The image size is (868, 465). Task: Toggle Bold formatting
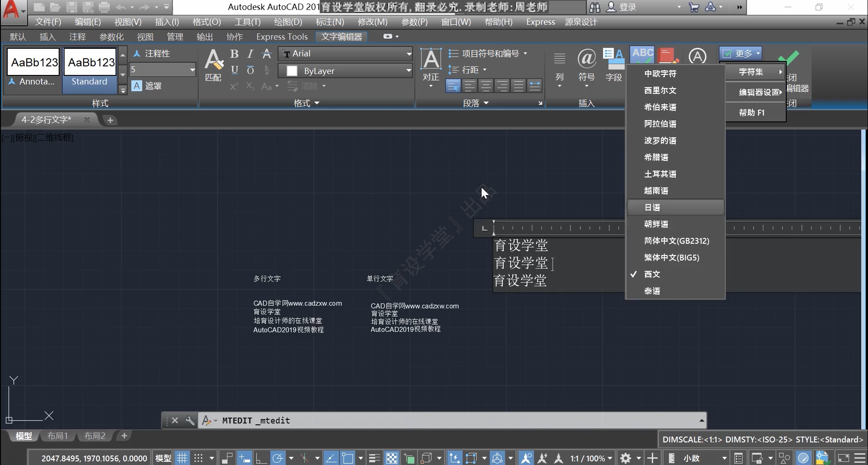point(234,54)
